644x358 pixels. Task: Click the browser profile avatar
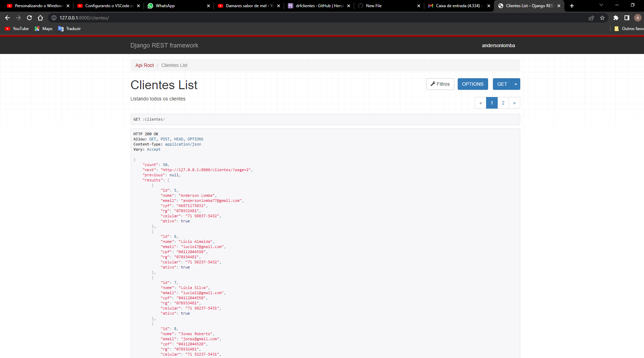pos(638,18)
